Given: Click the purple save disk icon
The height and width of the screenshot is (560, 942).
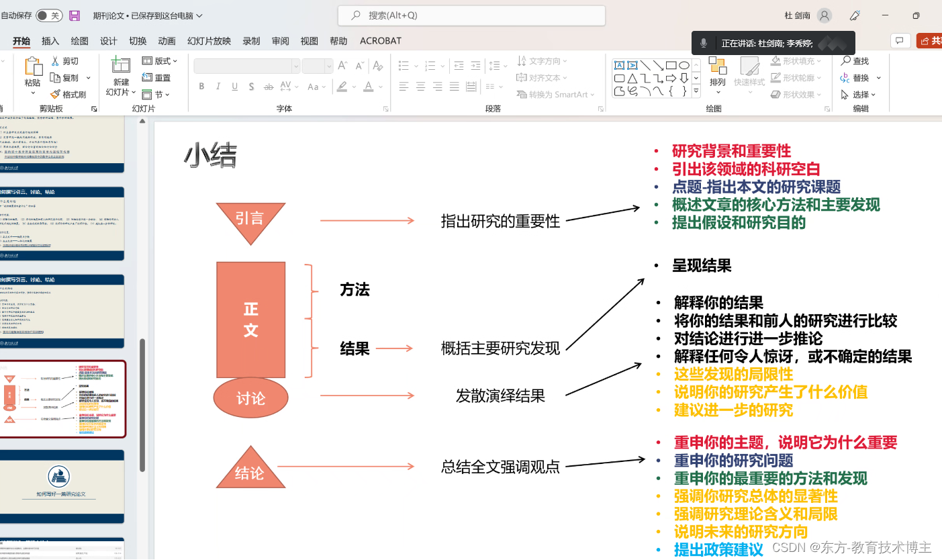Looking at the screenshot, I should pyautogui.click(x=75, y=15).
